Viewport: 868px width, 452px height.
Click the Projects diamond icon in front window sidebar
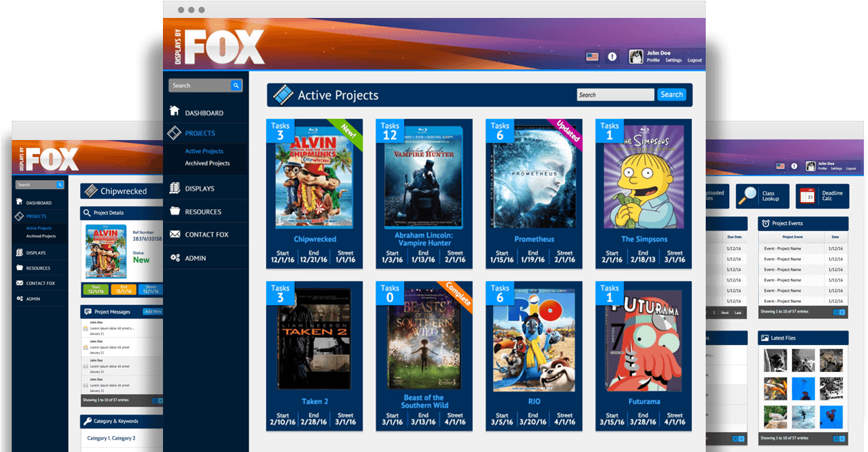point(175,132)
